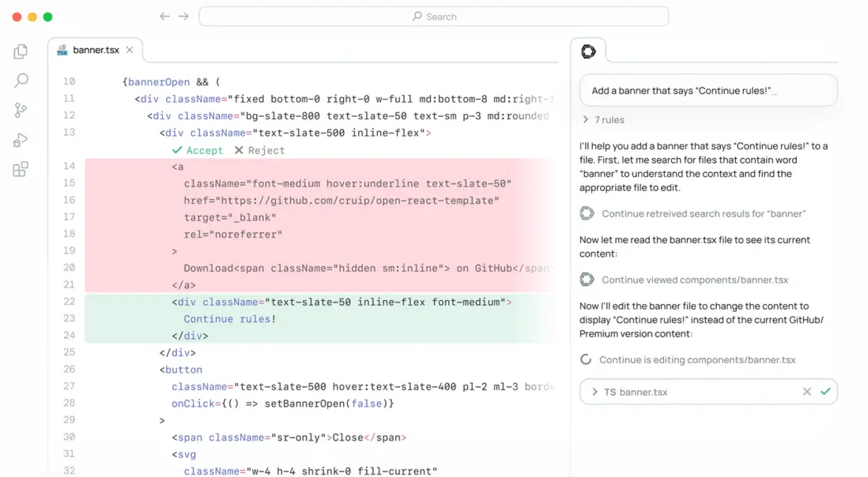Focus the top Search bar
The height and width of the screenshot is (477, 868).
434,17
